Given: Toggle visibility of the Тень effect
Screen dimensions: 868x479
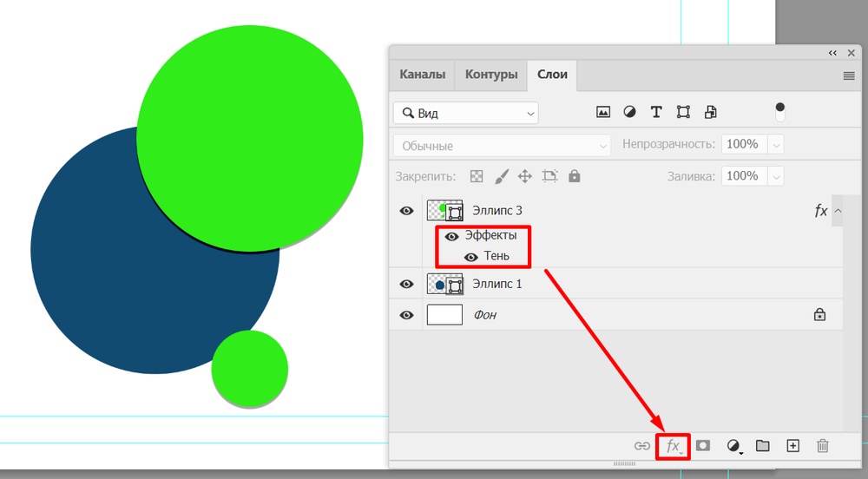Looking at the screenshot, I should (x=471, y=257).
